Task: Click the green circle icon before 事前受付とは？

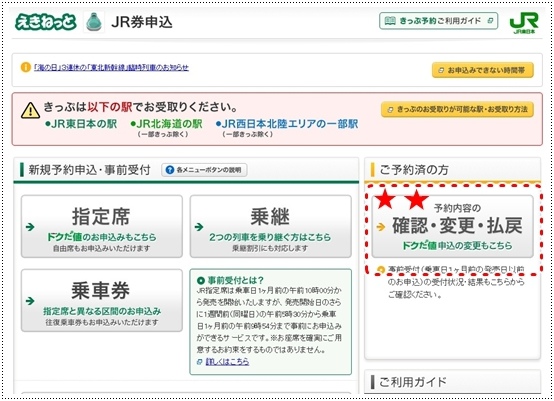Action: 201,281
